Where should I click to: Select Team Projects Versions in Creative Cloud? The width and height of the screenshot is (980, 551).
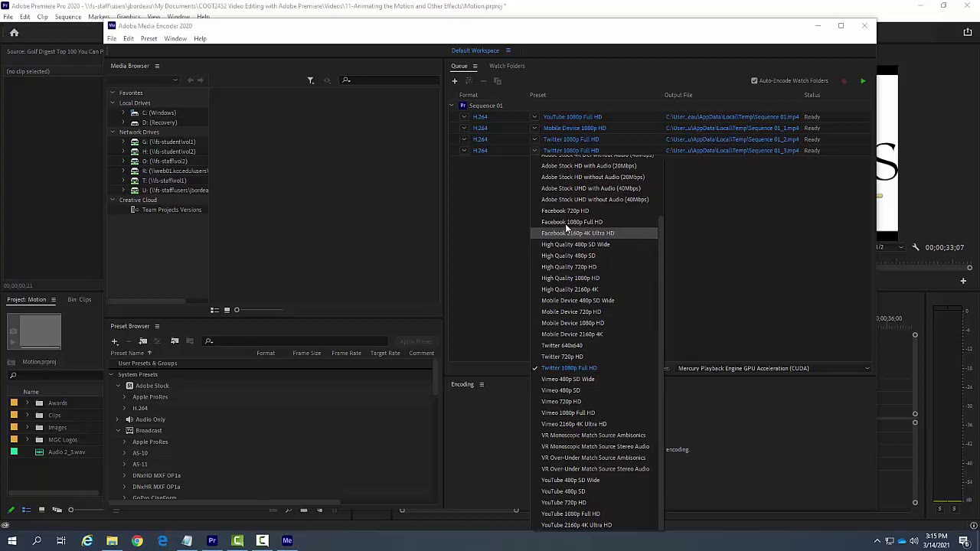click(x=171, y=210)
